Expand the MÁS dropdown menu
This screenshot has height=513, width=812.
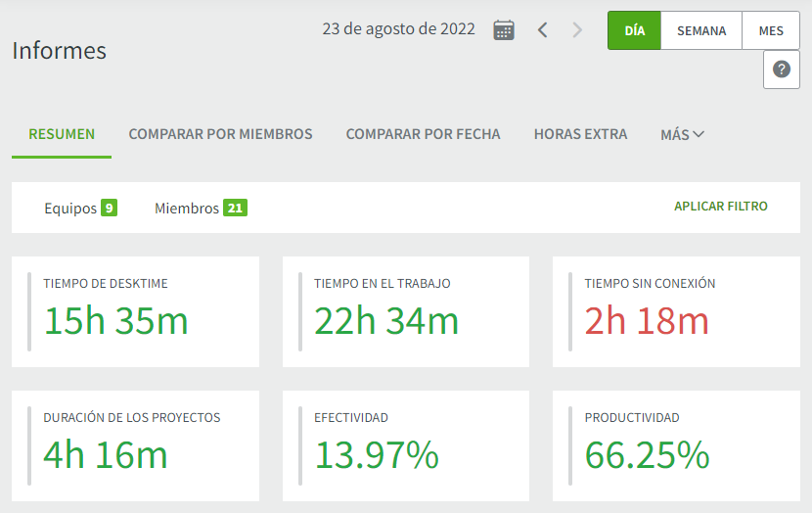(x=682, y=135)
